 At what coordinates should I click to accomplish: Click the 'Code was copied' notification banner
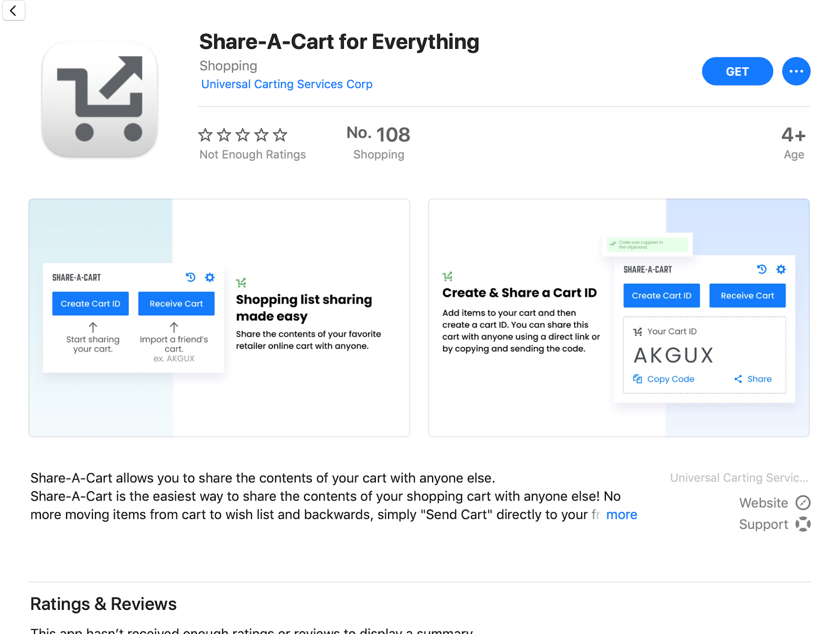[647, 245]
